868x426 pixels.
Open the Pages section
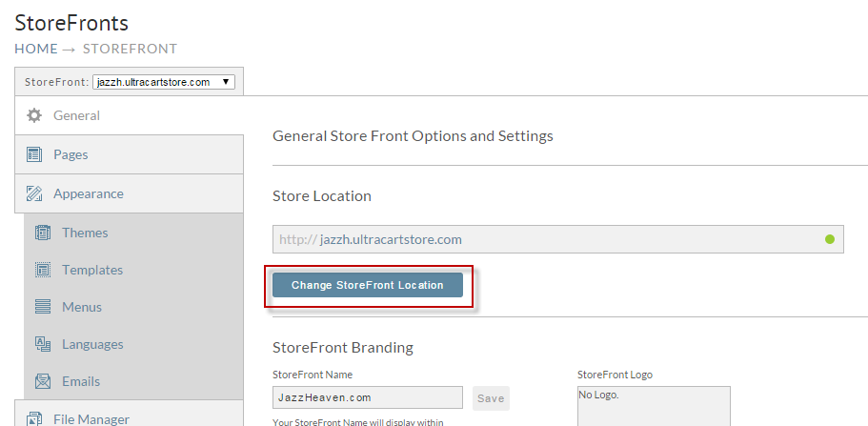[x=129, y=154]
